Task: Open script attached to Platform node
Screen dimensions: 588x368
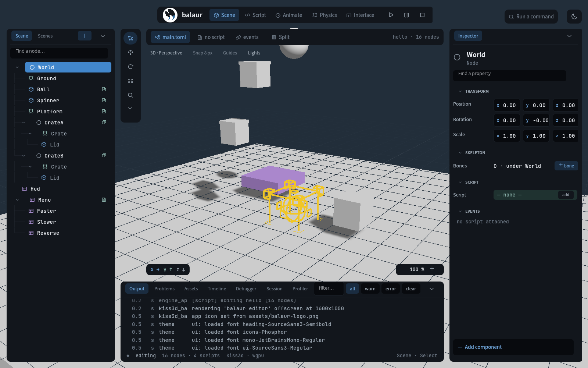Action: click(104, 112)
